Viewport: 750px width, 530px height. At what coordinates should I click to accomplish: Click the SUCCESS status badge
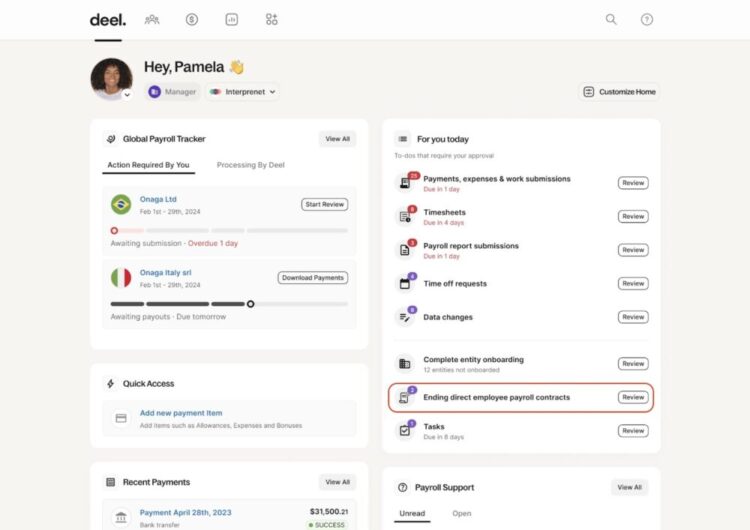click(x=327, y=525)
